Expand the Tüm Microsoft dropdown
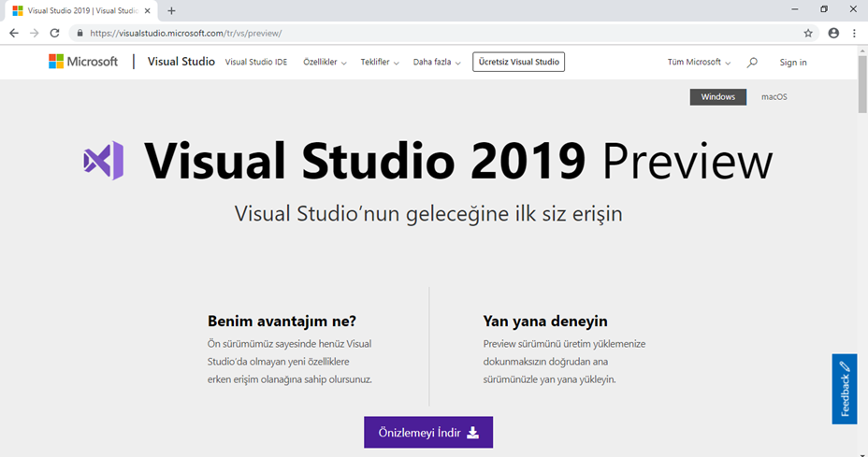The height and width of the screenshot is (457, 868). (x=699, y=62)
